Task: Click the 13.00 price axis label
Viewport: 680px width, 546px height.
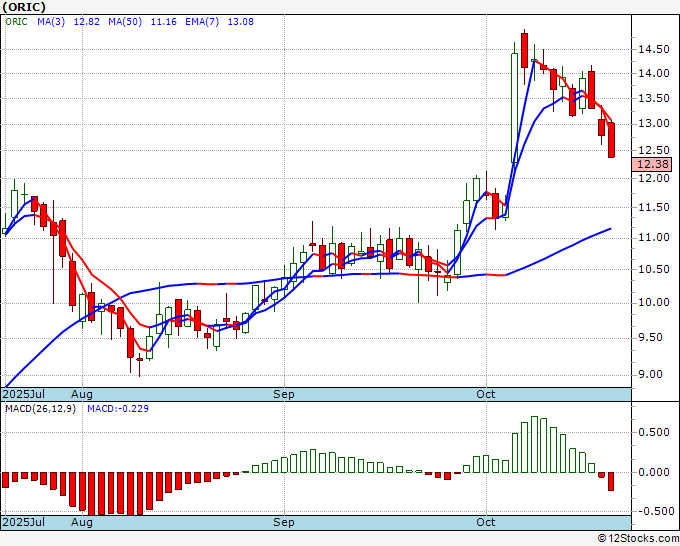Action: (654, 124)
